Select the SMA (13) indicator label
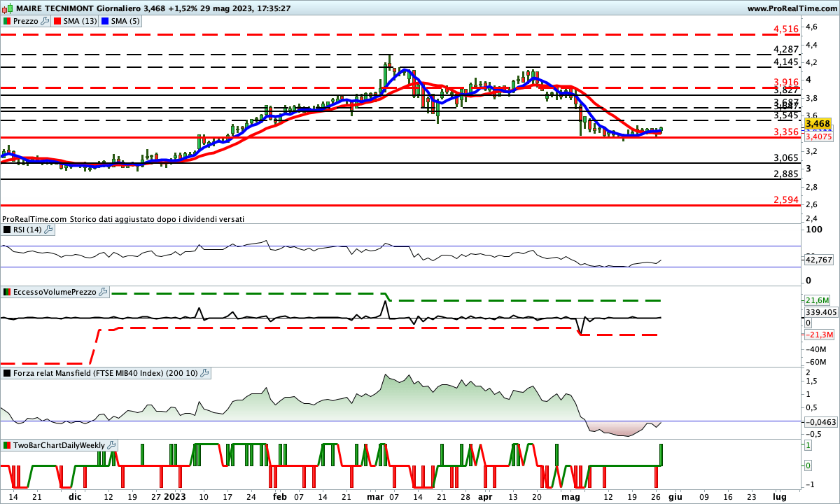Image resolution: width=840 pixels, height=504 pixels. click(80, 21)
